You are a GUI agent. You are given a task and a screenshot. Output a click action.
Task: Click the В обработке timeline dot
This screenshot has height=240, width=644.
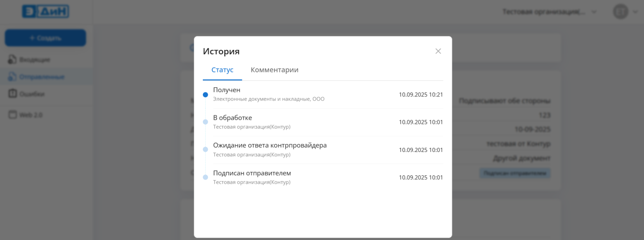click(x=205, y=122)
